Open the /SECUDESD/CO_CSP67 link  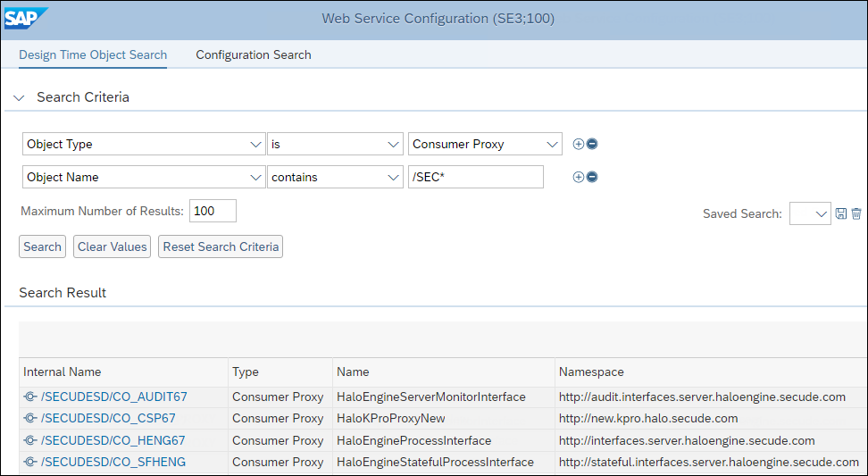(109, 419)
